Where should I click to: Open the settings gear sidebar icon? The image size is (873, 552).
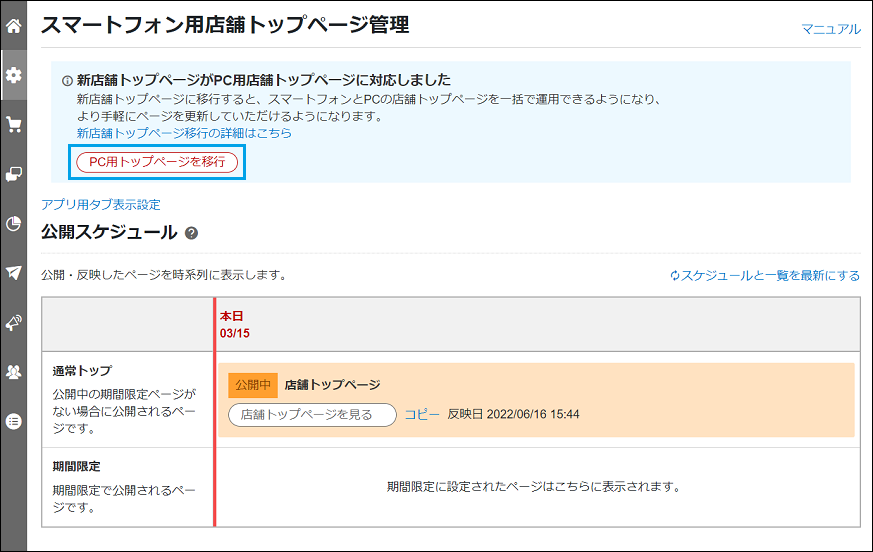(x=13, y=75)
